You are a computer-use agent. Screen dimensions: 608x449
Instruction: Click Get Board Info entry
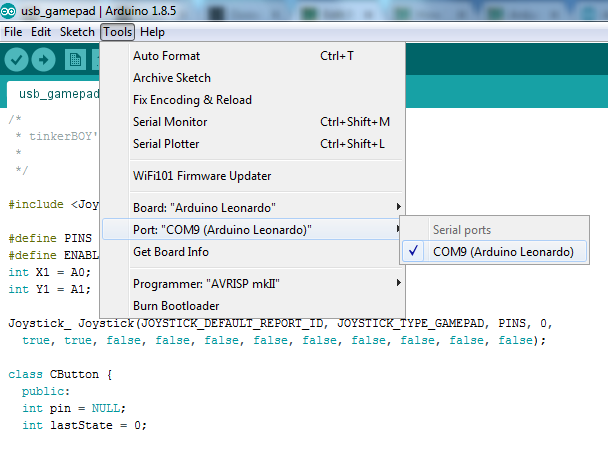coord(252,252)
